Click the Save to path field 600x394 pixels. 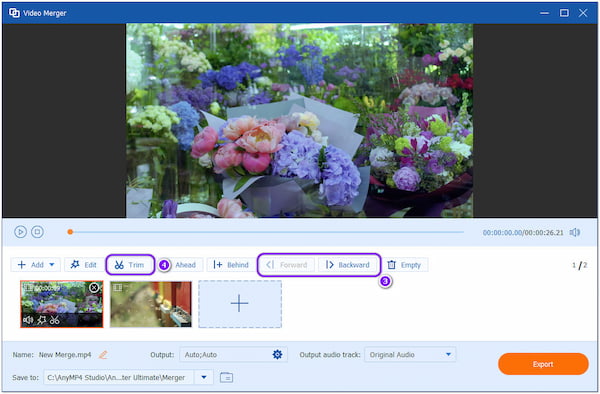tap(119, 378)
